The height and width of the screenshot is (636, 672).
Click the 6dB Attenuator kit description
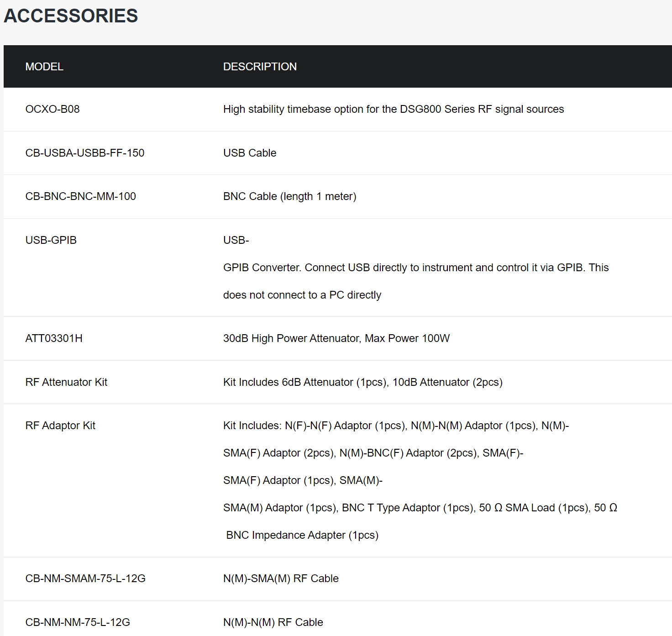[x=363, y=382]
